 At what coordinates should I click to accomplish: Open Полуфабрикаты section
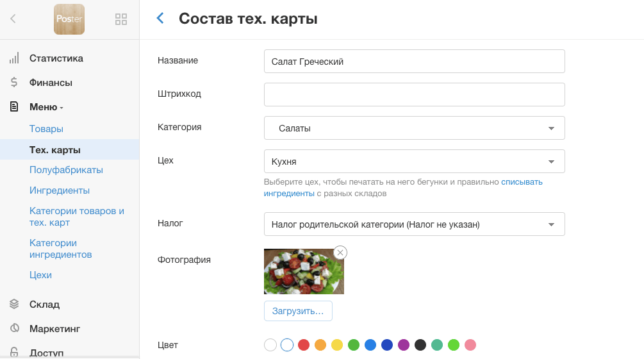pyautogui.click(x=66, y=170)
